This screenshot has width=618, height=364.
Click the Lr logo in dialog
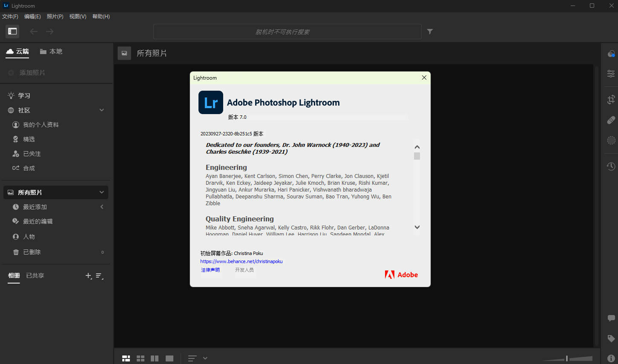pos(211,103)
